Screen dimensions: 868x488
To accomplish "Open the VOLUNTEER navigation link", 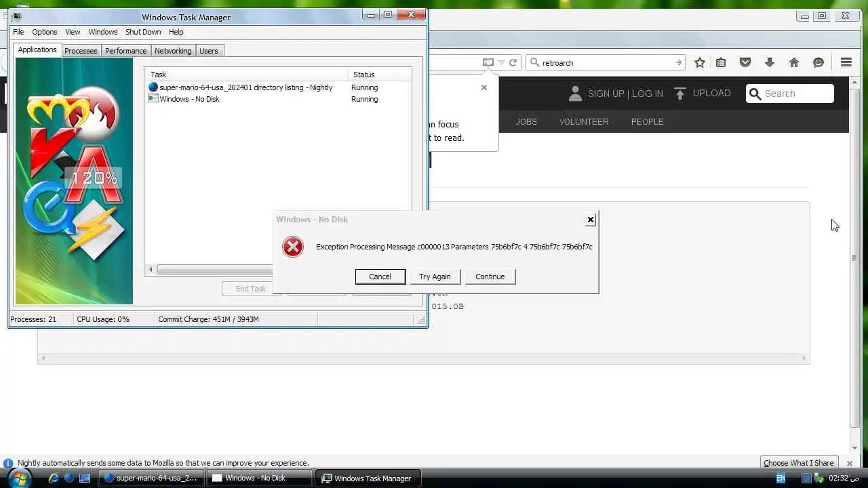I will pos(584,122).
